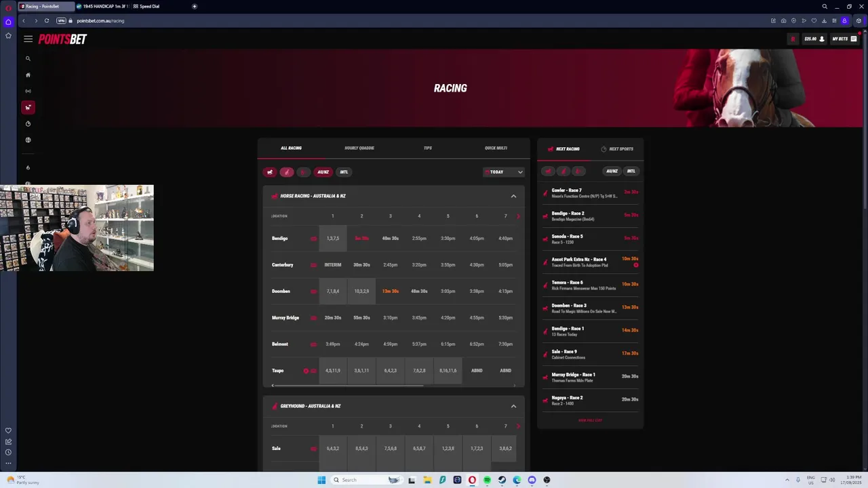Collapse Horse Racing - Australia & NZ section
868x488 pixels.
pyautogui.click(x=513, y=196)
